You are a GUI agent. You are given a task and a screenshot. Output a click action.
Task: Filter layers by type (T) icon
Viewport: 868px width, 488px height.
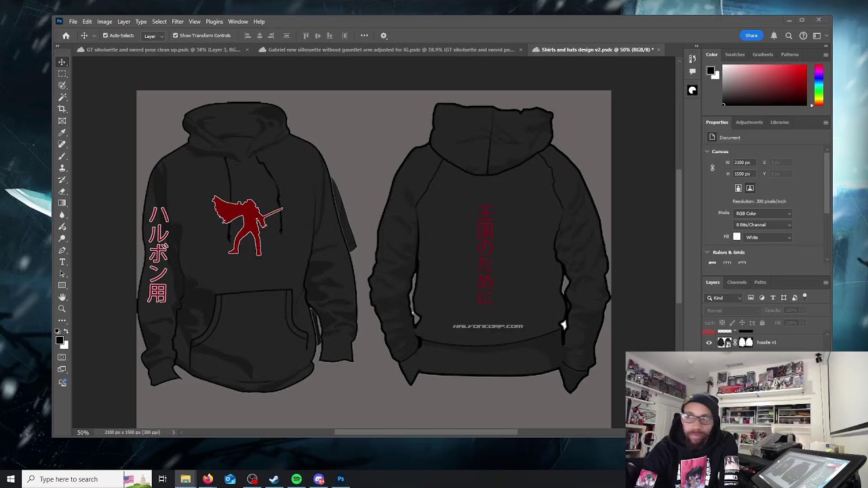click(x=772, y=298)
